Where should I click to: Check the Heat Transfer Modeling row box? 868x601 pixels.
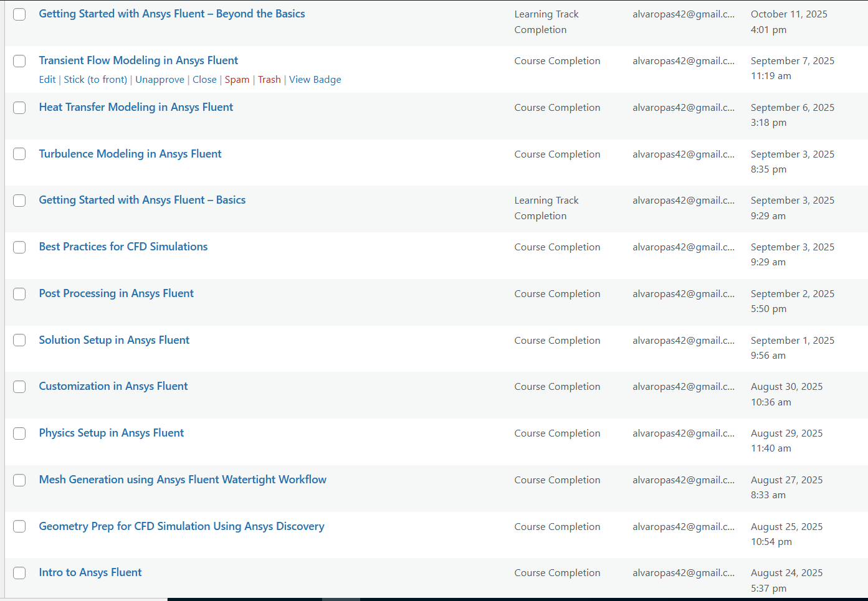(x=19, y=108)
